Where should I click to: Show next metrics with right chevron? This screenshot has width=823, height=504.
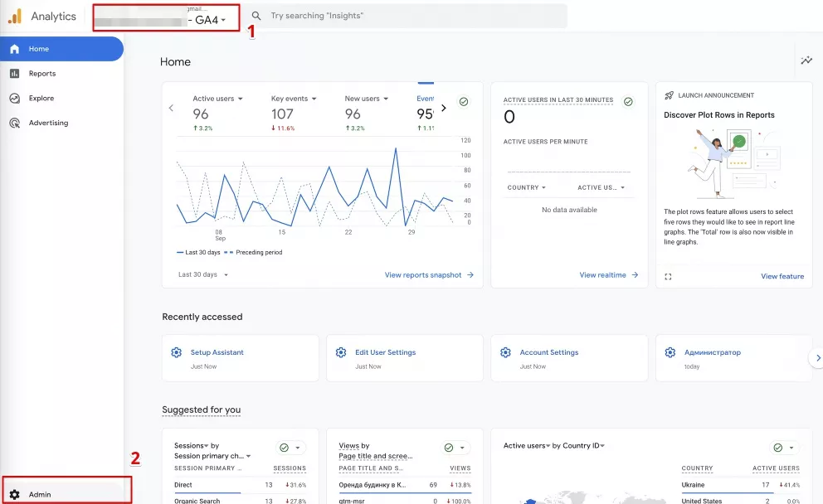[x=444, y=108]
